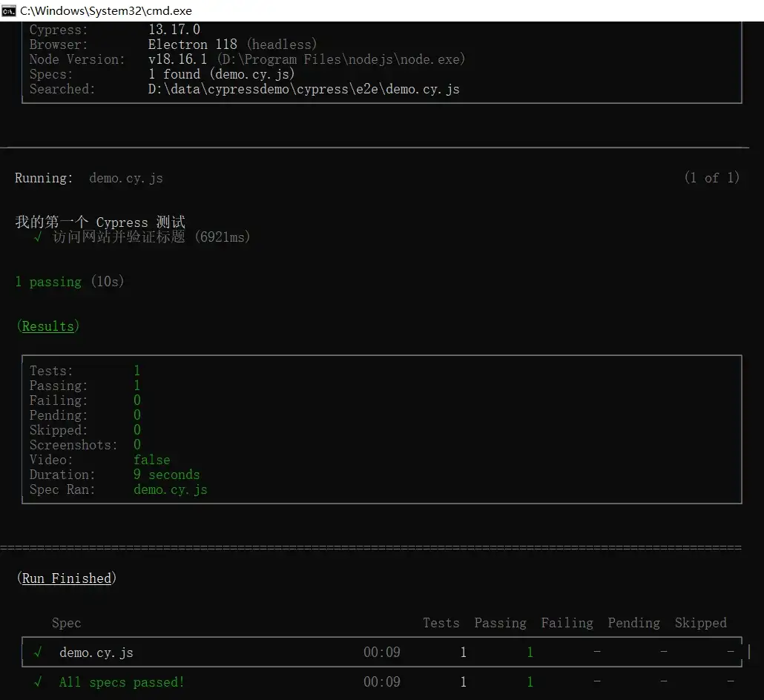Click the (Results) heading

click(48, 326)
